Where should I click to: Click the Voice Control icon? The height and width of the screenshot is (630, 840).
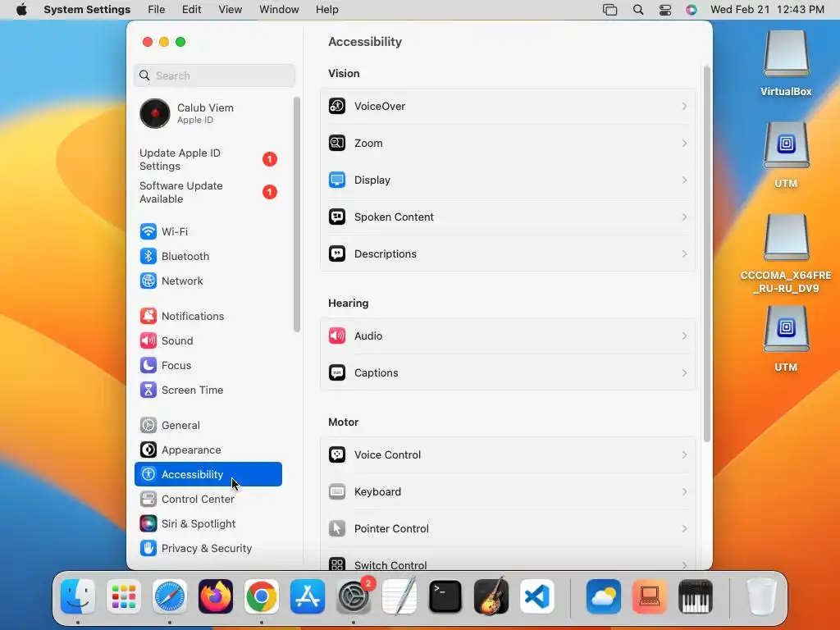337,454
